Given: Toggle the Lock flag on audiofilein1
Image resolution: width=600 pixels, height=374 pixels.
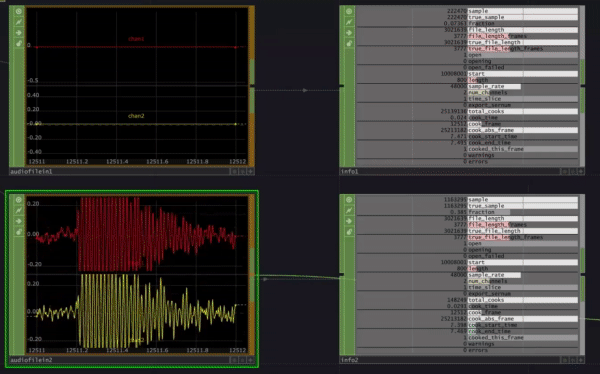Looking at the screenshot, I should [18, 44].
